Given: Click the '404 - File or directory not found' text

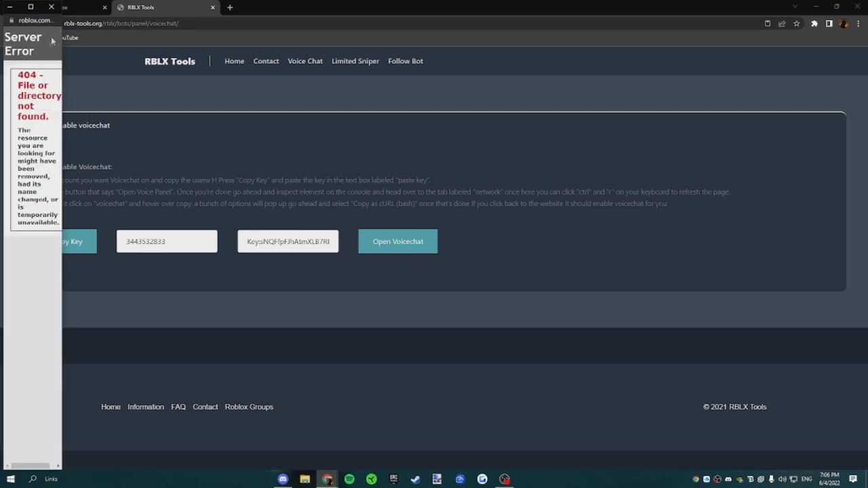Looking at the screenshot, I should pos(39,96).
